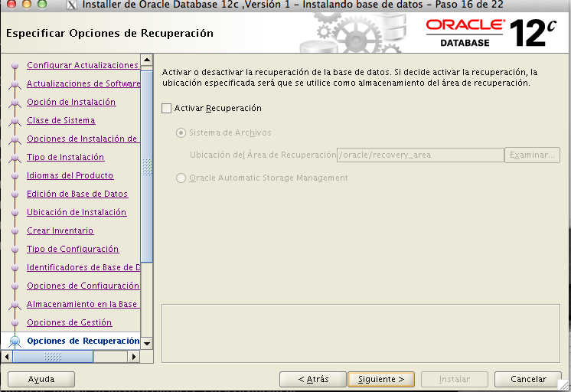Image resolution: width=571 pixels, height=392 pixels.
Task: Go to Tipo de Configuración step
Action: coord(73,249)
